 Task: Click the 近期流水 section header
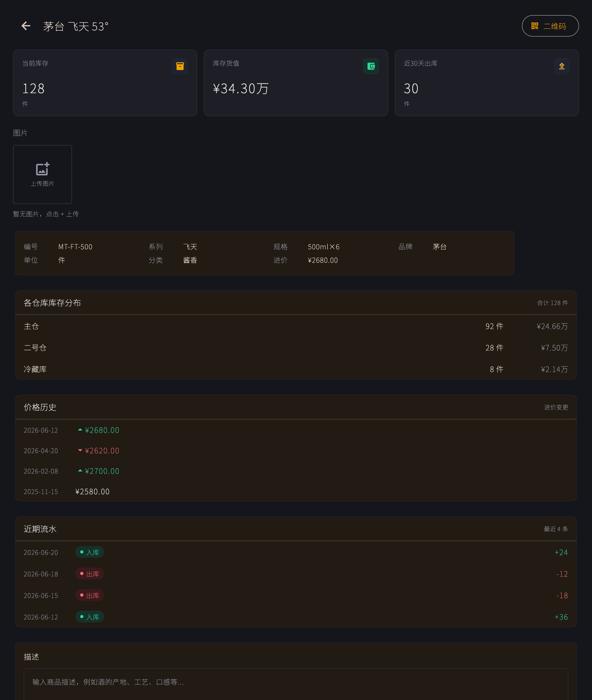click(x=40, y=529)
